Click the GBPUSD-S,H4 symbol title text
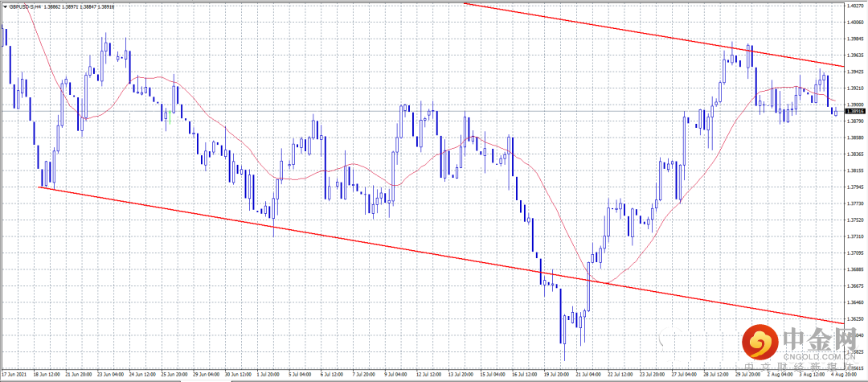 point(26,6)
